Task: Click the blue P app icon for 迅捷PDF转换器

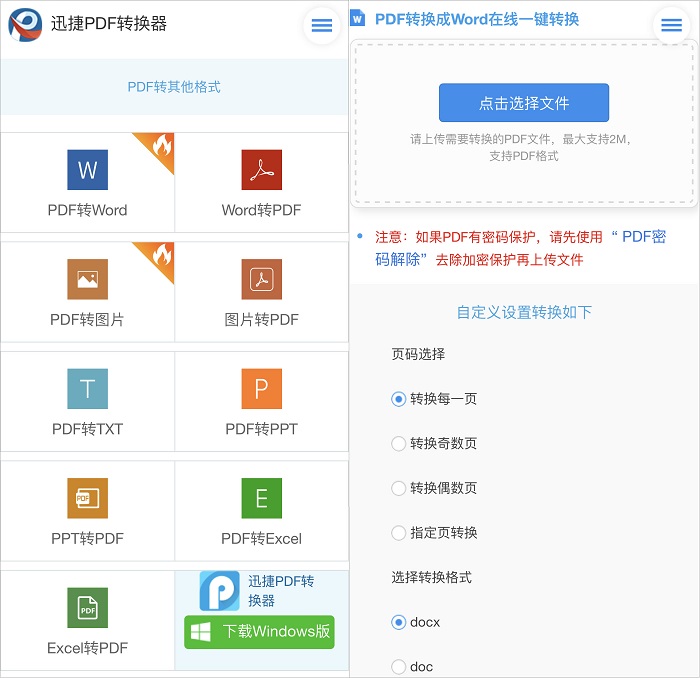Action: point(220,591)
